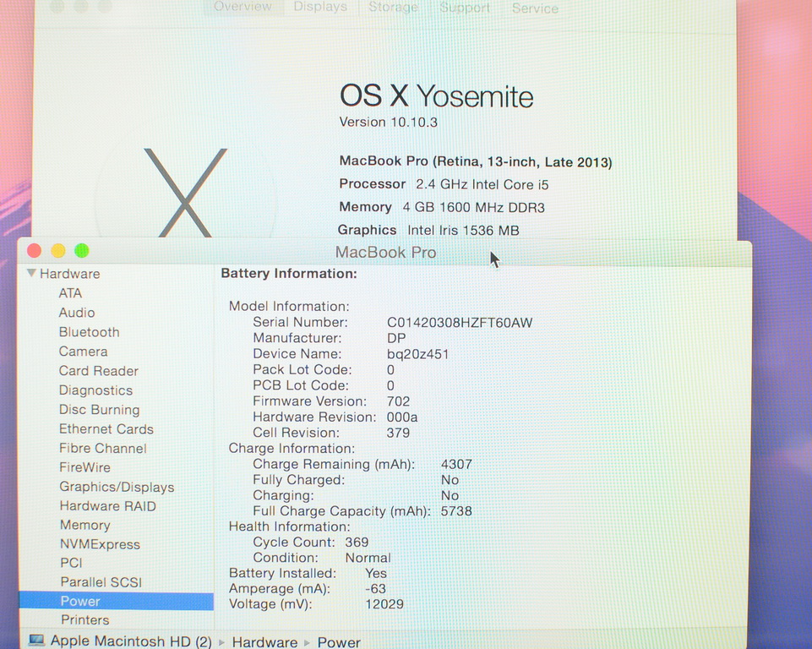Open the Service tab in About This Mac
This screenshot has width=812, height=649.
pyautogui.click(x=536, y=8)
